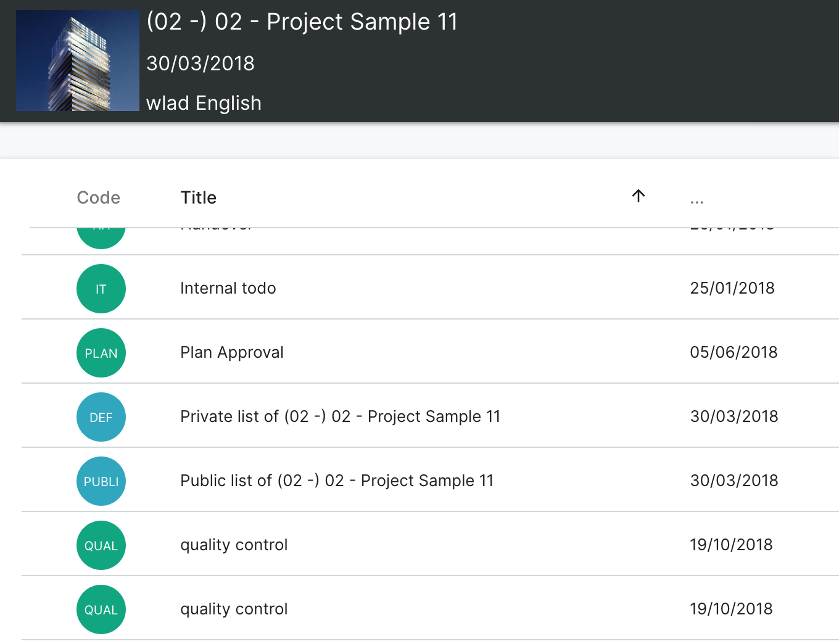Image resolution: width=839 pixels, height=644 pixels.
Task: Click date 05/06/2018 in Plan Approval row
Action: (x=734, y=352)
